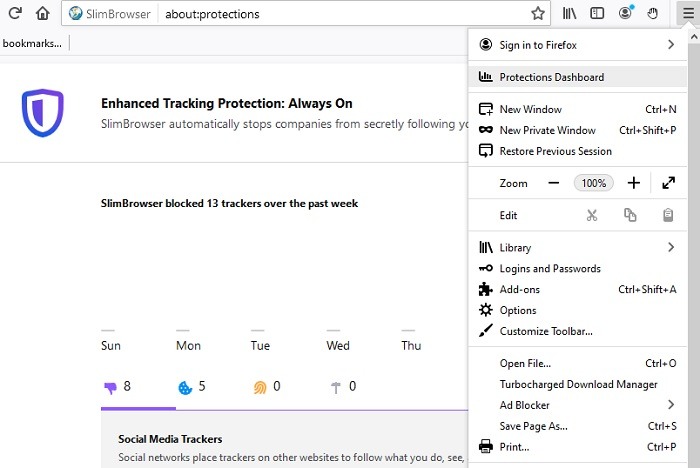Select Open File... menu entry
The width and height of the screenshot is (700, 468).
tap(577, 364)
